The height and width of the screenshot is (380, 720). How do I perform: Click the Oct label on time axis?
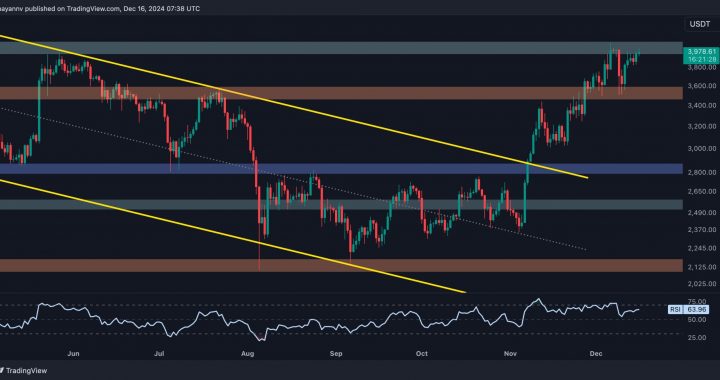click(422, 354)
